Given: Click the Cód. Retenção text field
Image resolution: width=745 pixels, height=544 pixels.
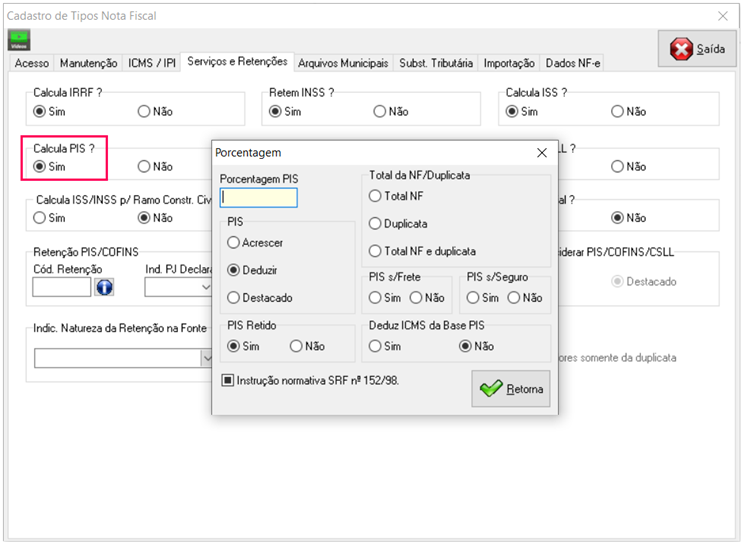Looking at the screenshot, I should pyautogui.click(x=61, y=288).
